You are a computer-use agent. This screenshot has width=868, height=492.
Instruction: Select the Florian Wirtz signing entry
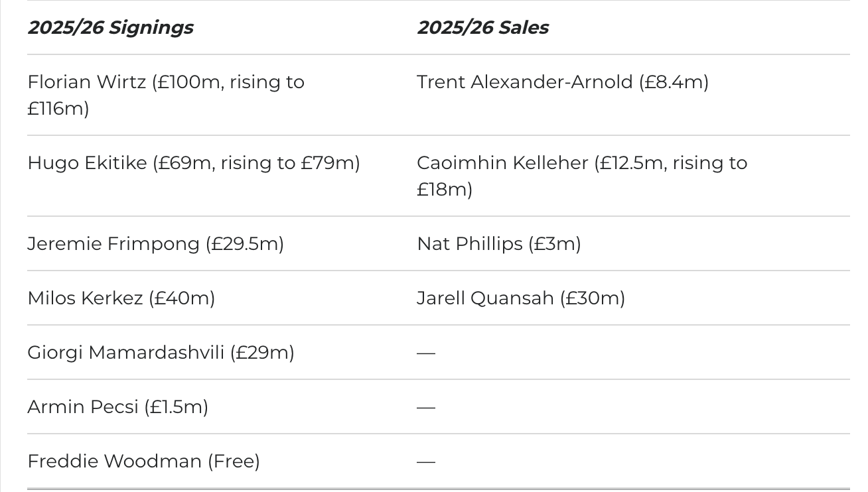166,95
